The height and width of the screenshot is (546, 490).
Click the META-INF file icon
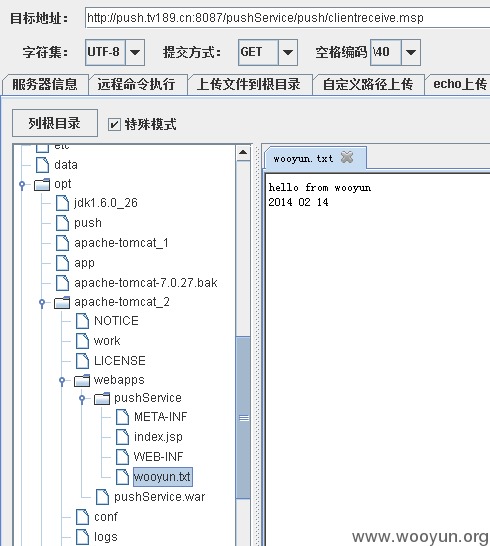[122, 417]
